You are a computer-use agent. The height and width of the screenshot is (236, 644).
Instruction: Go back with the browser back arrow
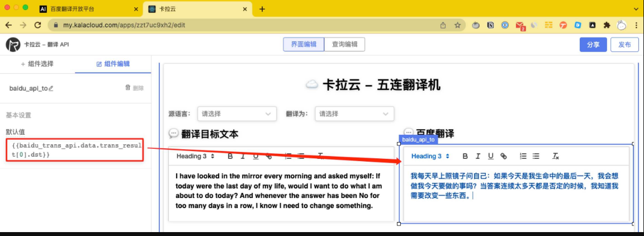coord(8,25)
